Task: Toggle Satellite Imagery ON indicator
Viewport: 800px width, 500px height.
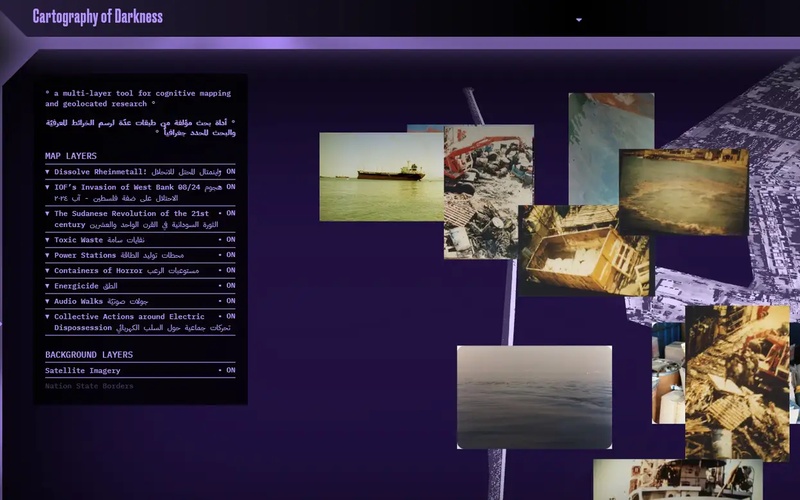Action: pos(227,370)
